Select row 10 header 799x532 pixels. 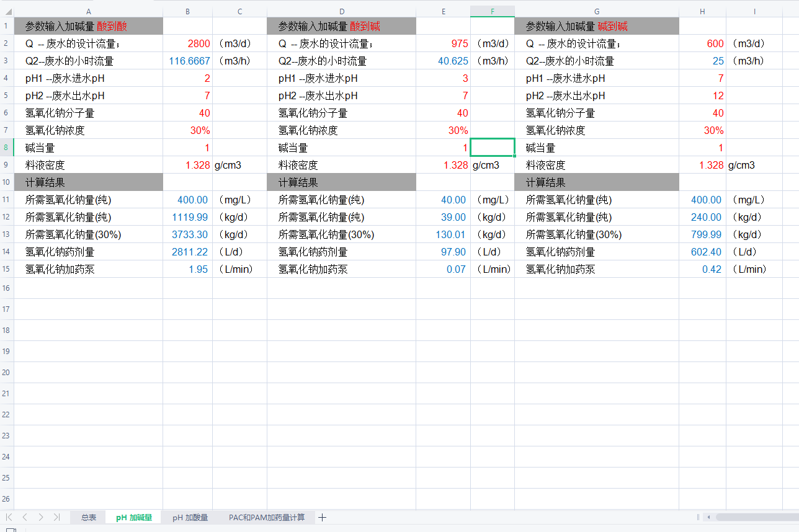[7, 182]
